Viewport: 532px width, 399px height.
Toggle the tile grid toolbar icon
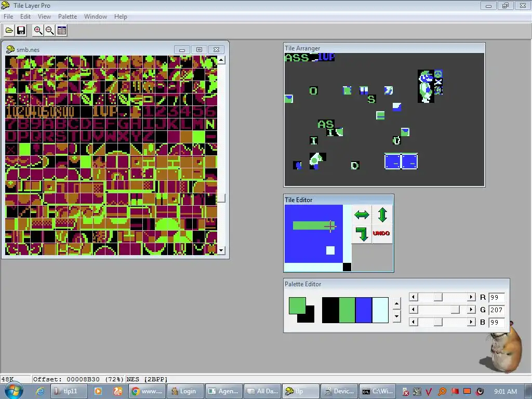pos(62,31)
